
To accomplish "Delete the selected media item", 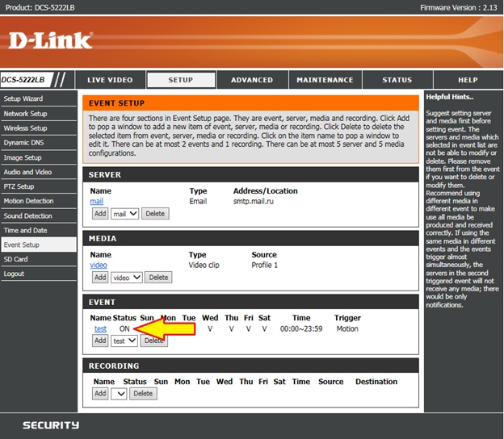I will 158,277.
